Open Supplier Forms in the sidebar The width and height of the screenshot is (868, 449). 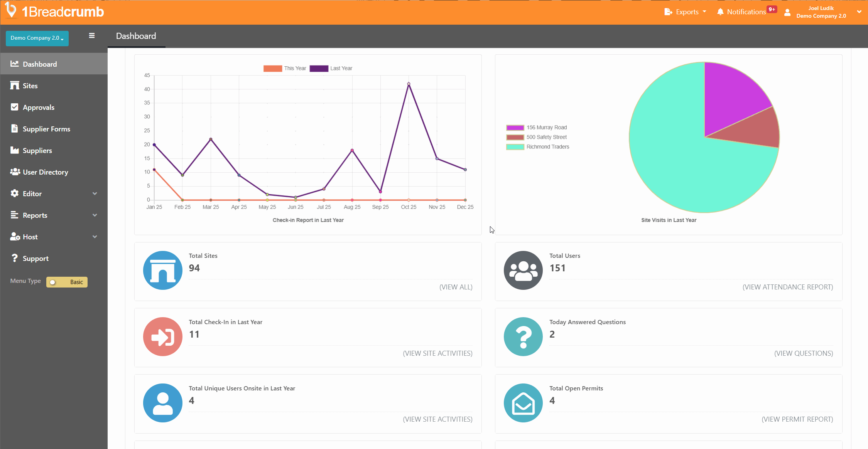[x=46, y=129]
